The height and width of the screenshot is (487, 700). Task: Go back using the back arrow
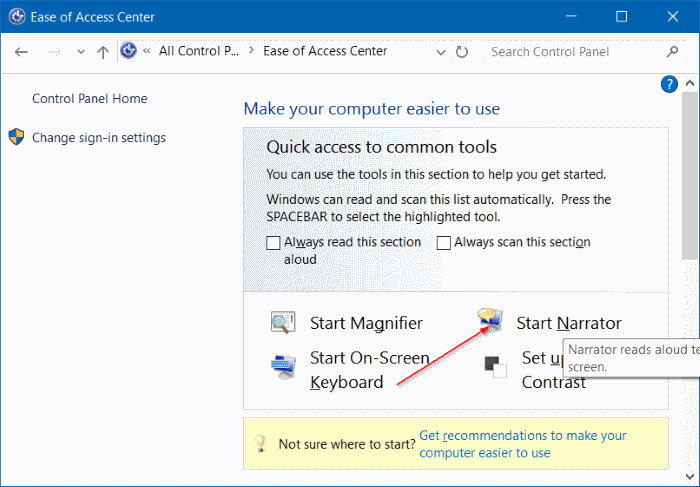[x=21, y=52]
